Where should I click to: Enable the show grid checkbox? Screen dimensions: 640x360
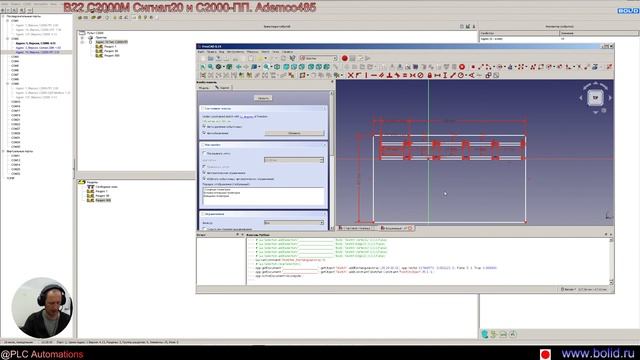click(204, 153)
